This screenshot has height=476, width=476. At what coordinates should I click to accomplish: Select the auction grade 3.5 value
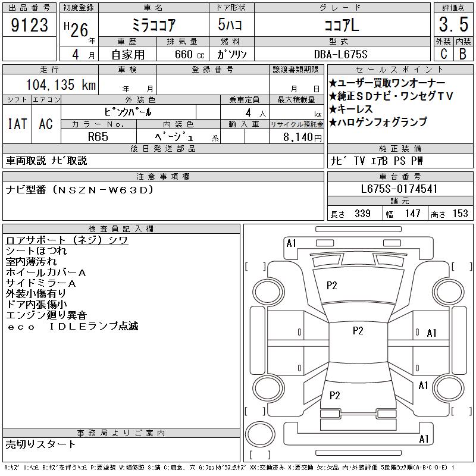pyautogui.click(x=453, y=24)
